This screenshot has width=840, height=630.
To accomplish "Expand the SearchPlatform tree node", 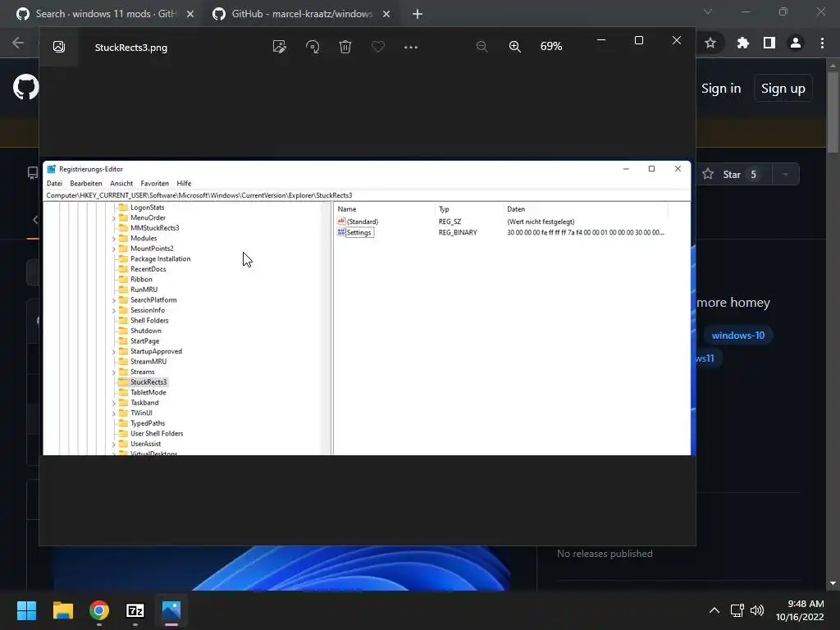I will 113,300.
